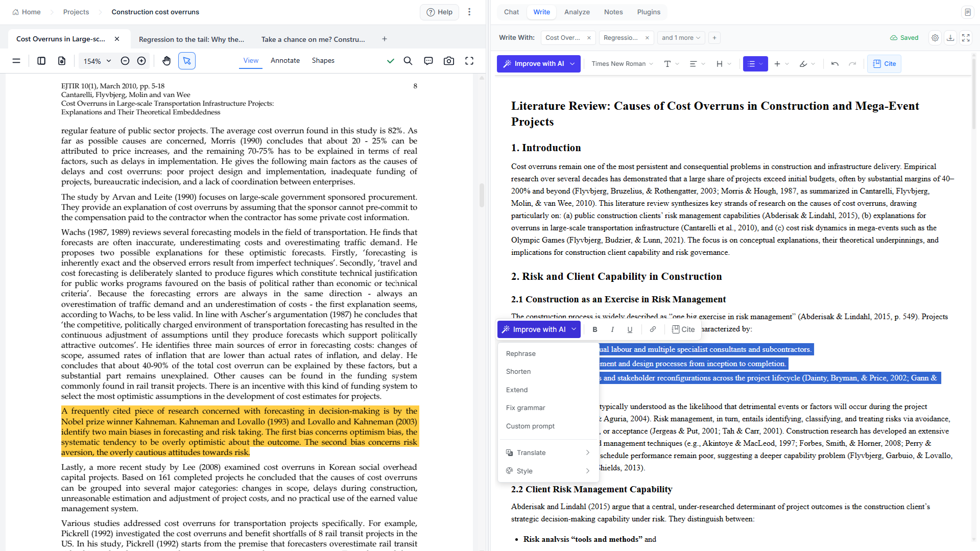
Task: Activate the cursor selection tool
Action: [187, 61]
